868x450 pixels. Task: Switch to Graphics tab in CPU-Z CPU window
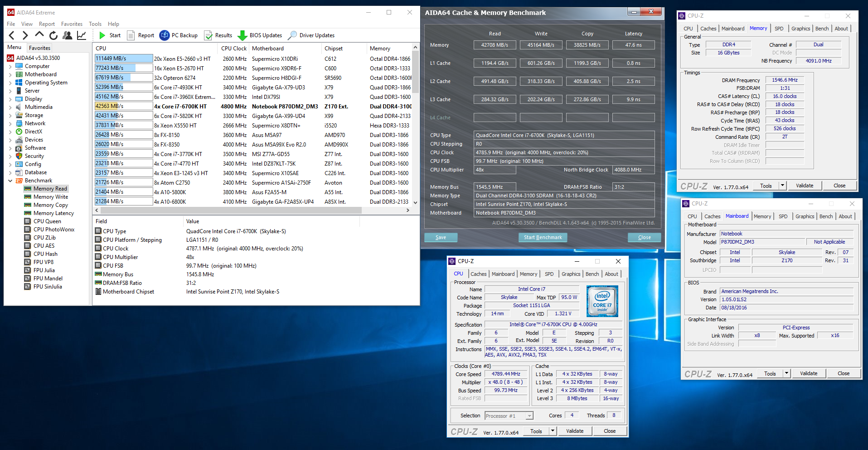571,274
